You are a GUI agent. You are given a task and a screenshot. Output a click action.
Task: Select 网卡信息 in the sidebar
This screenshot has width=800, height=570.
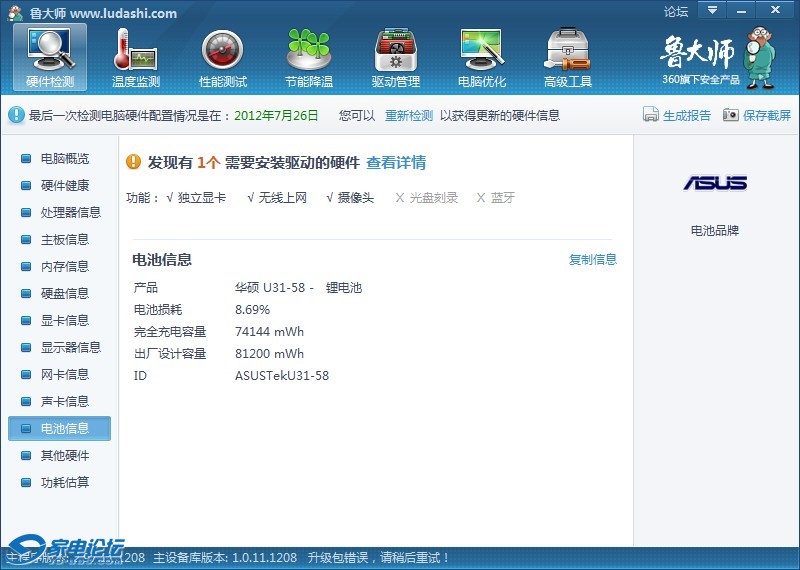65,375
